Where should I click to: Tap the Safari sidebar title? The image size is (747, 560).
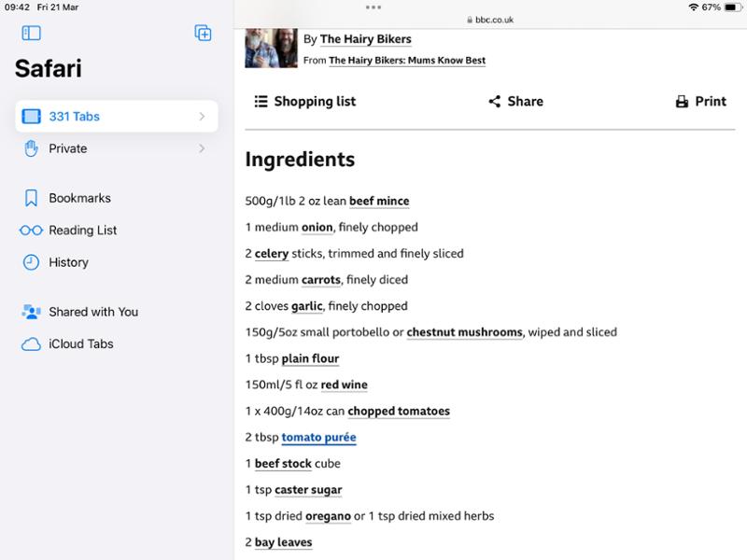point(49,68)
